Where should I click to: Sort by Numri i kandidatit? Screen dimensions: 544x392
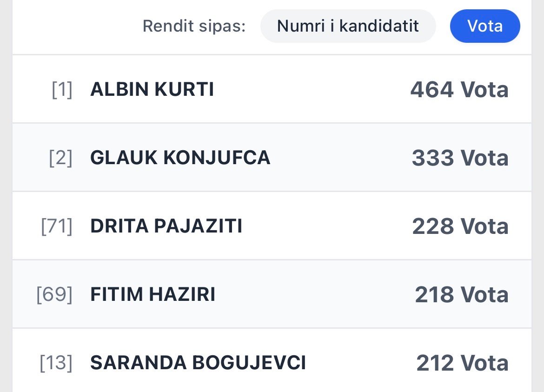click(x=348, y=26)
